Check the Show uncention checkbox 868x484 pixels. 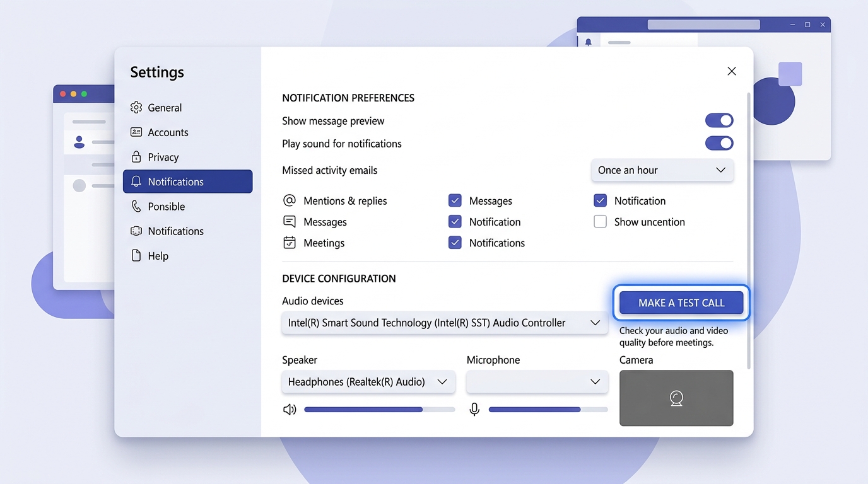coord(601,222)
